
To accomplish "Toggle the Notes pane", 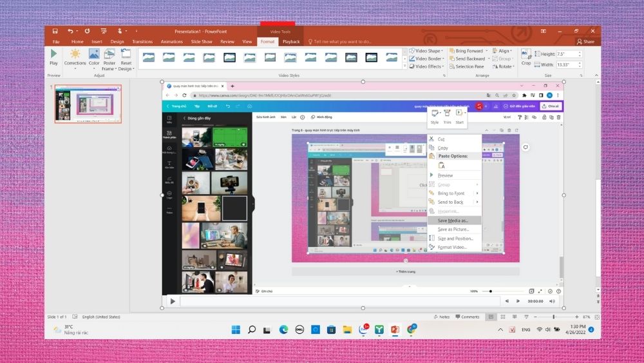I will (x=442, y=317).
